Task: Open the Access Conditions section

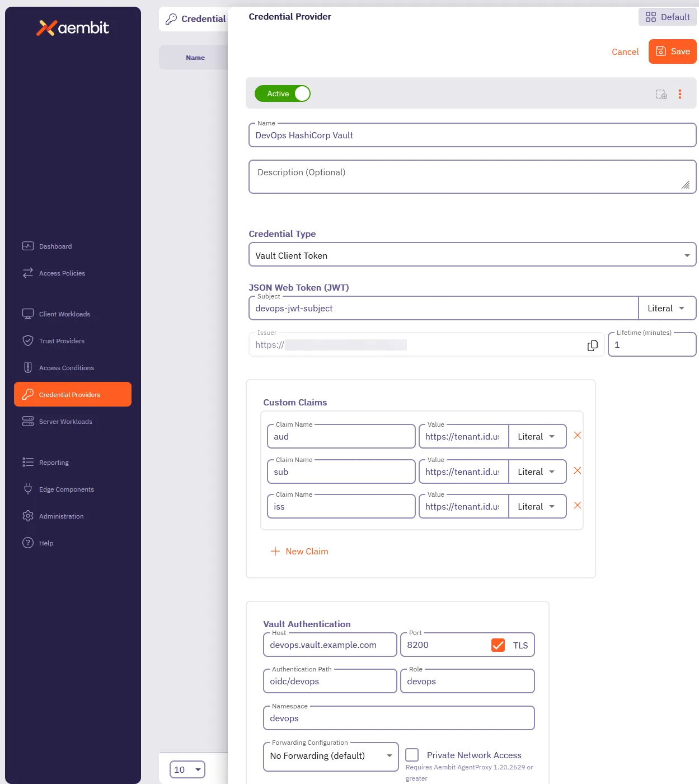Action: click(x=66, y=367)
